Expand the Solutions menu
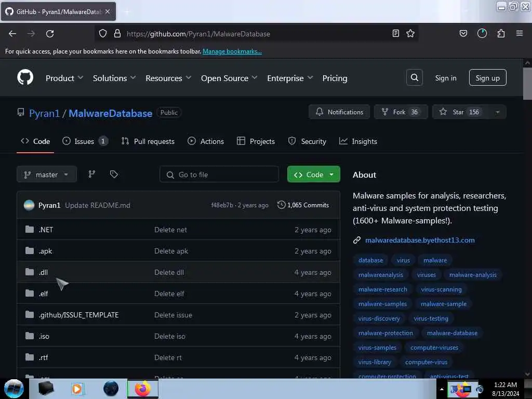Viewport: 532px width, 399px height. click(114, 78)
